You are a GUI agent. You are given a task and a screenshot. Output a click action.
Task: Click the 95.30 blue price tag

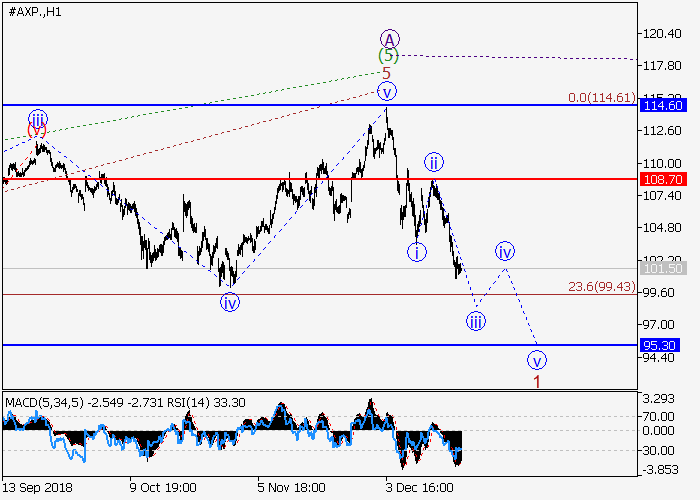(661, 345)
